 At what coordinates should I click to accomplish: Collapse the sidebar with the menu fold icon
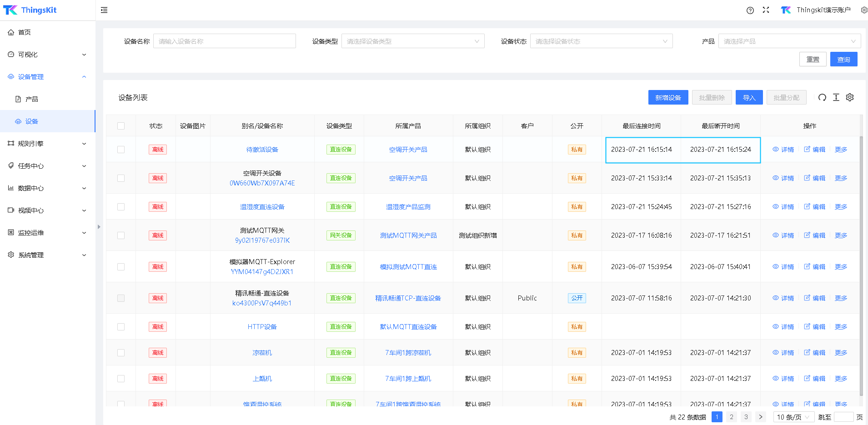pyautogui.click(x=104, y=10)
